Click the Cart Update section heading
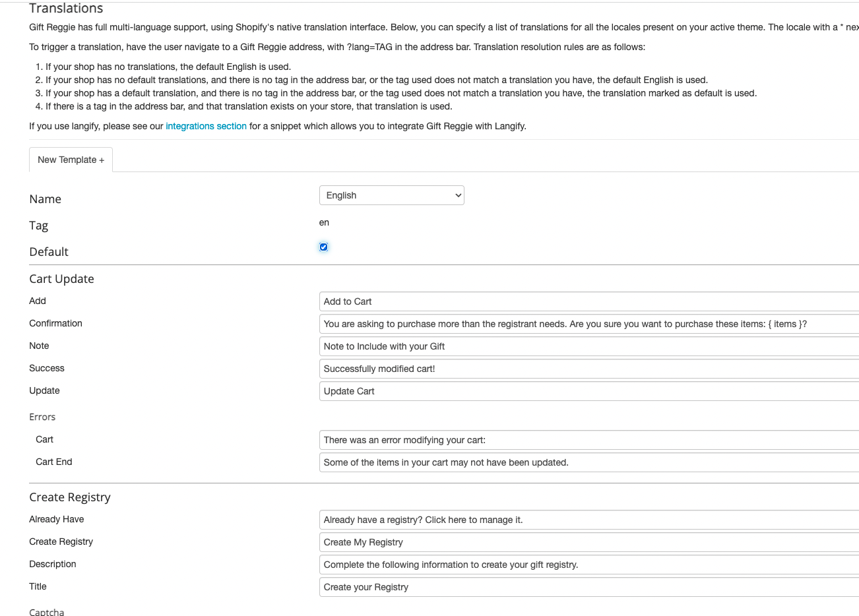Screen dimensions: 859x616 (61, 279)
